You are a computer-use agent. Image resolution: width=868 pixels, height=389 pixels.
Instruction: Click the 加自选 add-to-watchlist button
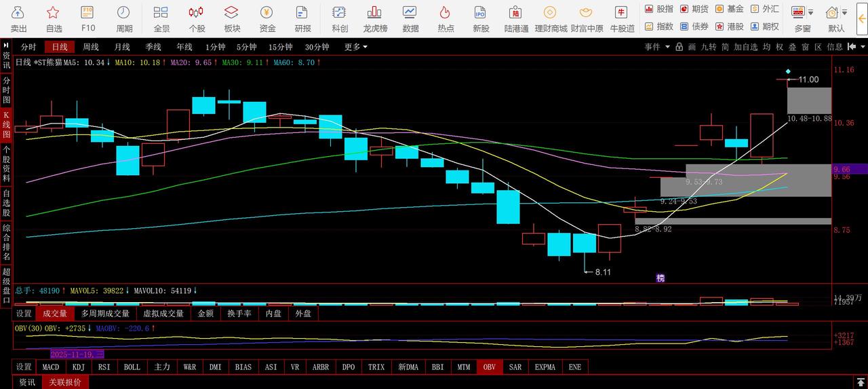(x=745, y=47)
